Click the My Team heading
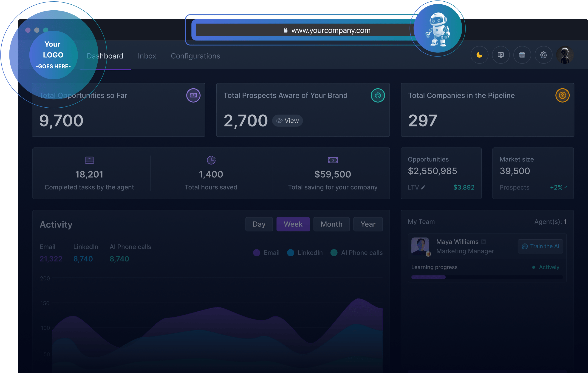The width and height of the screenshot is (588, 373). pos(421,222)
